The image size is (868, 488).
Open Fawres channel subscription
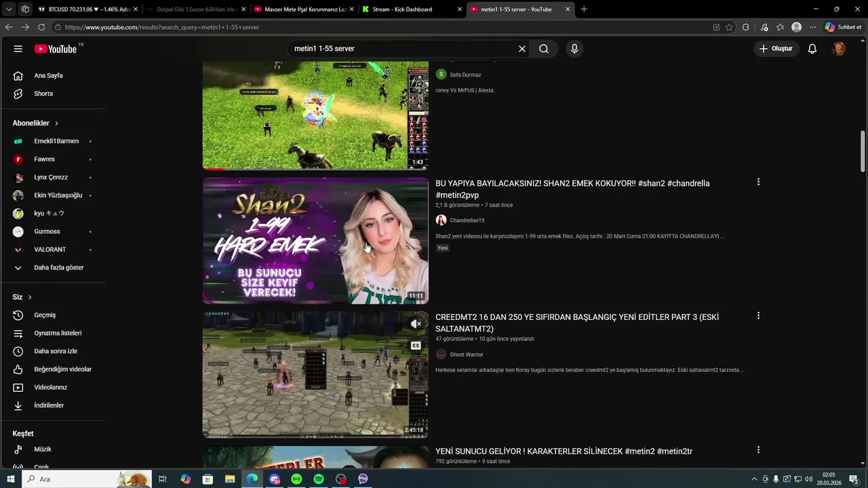coord(53,159)
